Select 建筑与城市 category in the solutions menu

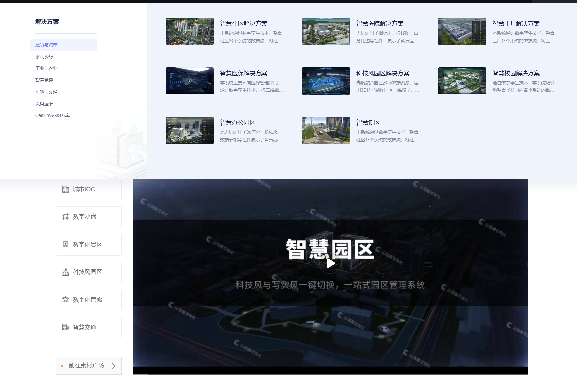click(x=63, y=45)
